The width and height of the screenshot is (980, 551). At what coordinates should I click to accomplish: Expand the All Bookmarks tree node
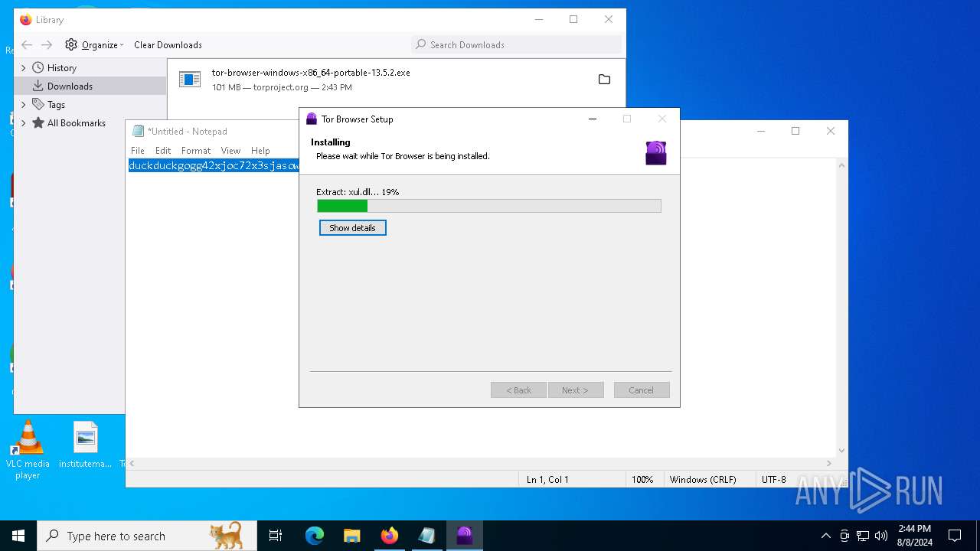point(23,123)
